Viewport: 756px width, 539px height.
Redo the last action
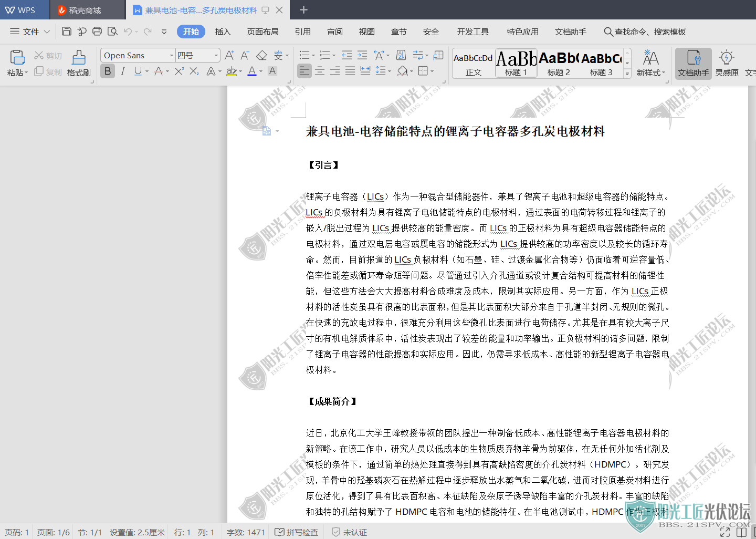148,32
